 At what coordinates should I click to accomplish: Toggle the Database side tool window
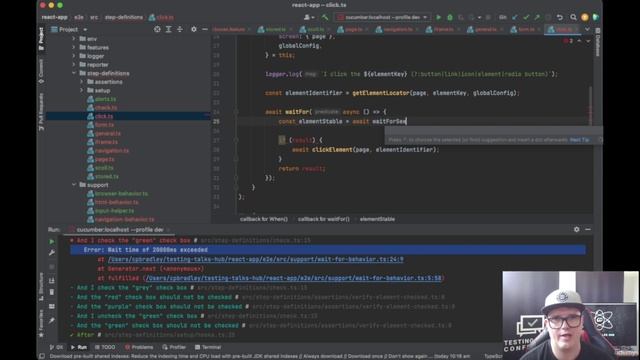[x=597, y=42]
